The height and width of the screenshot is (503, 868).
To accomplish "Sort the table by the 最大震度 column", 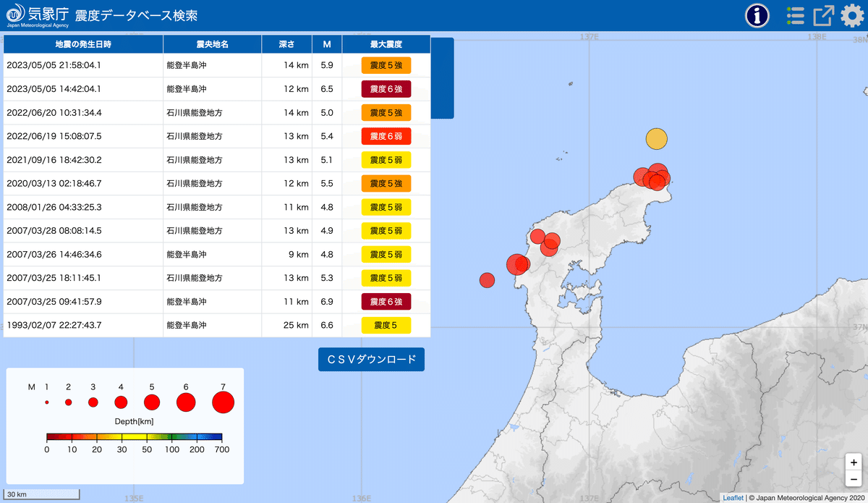I will click(x=386, y=43).
